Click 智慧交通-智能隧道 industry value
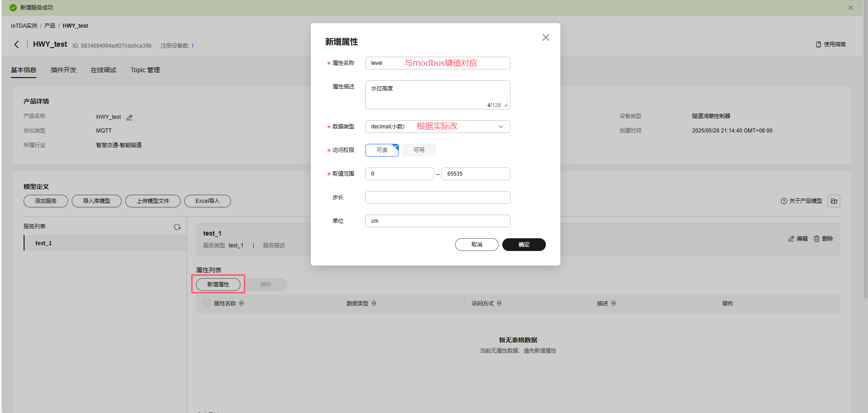This screenshot has height=413, width=868. point(119,145)
